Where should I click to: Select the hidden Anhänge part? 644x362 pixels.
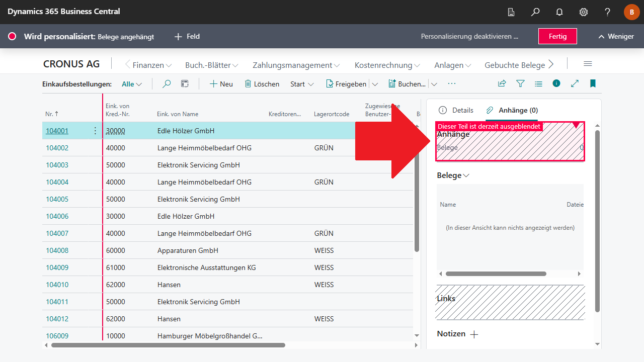[x=510, y=141]
